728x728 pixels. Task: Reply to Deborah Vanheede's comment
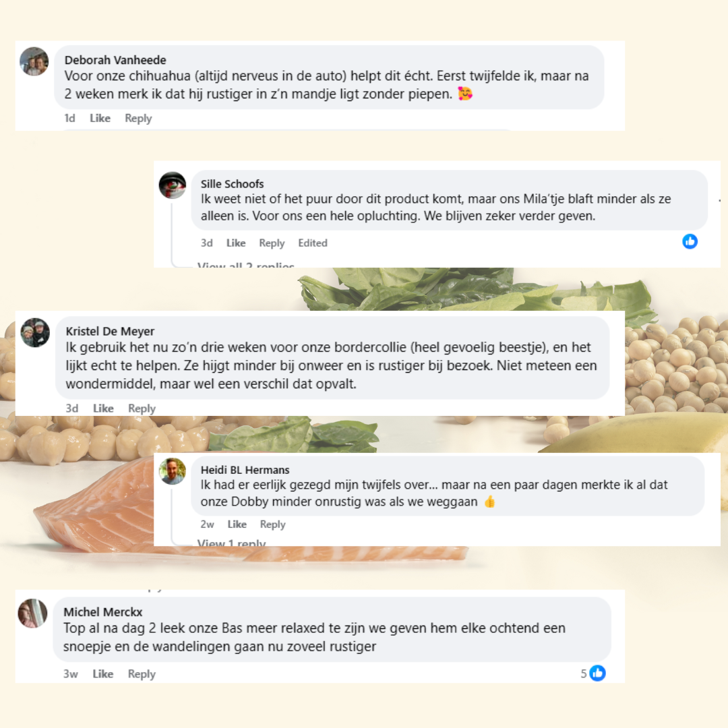point(138,118)
